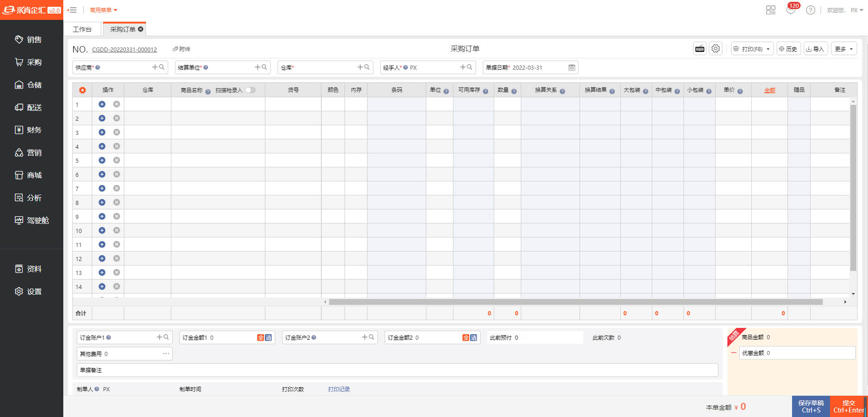This screenshot has width=868, height=417.
Task: Toggle the 扫描枪录入 switch
Action: point(250,90)
